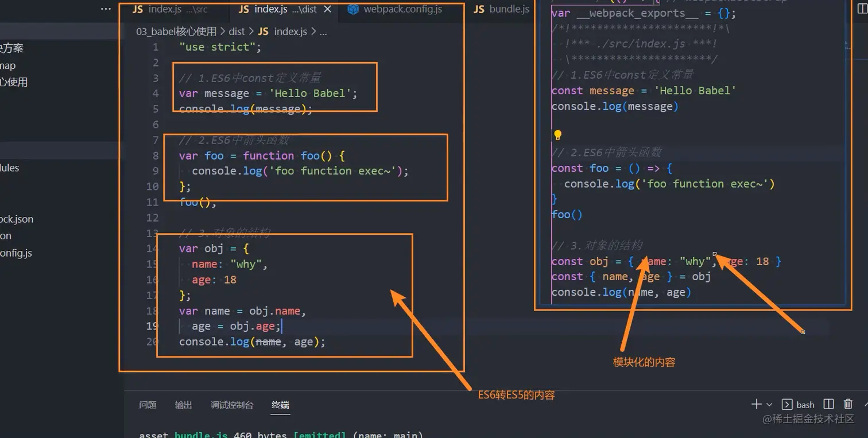
Task: Open the 问题 problems panel tab
Action: point(148,405)
